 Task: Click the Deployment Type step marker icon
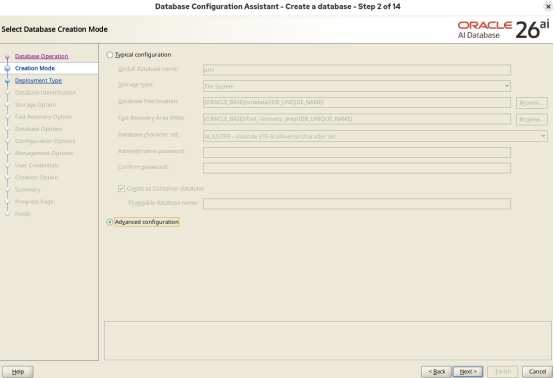pyautogui.click(x=7, y=81)
